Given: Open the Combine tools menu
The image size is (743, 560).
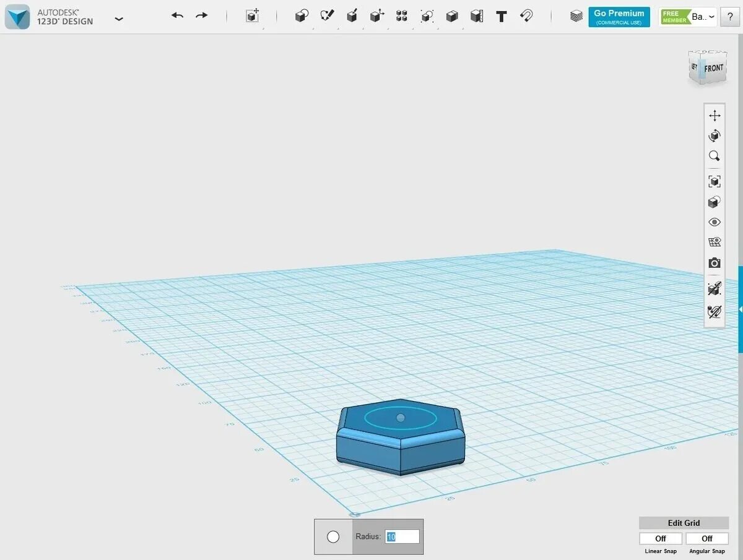Looking at the screenshot, I should pyautogui.click(x=452, y=17).
